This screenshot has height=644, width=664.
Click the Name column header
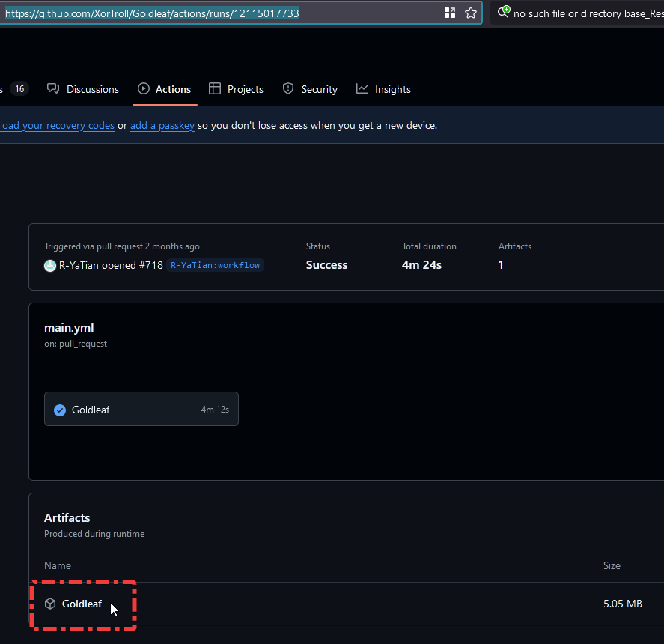58,565
